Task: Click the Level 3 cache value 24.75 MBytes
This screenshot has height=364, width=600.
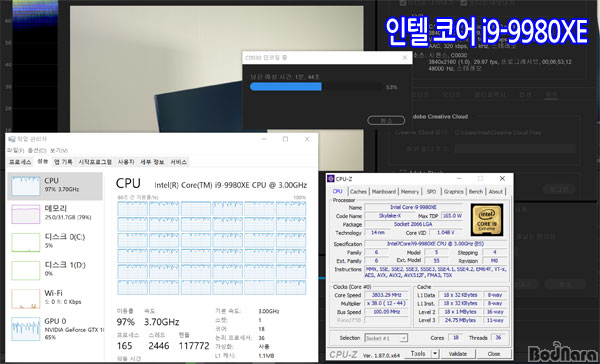Action: click(460, 320)
